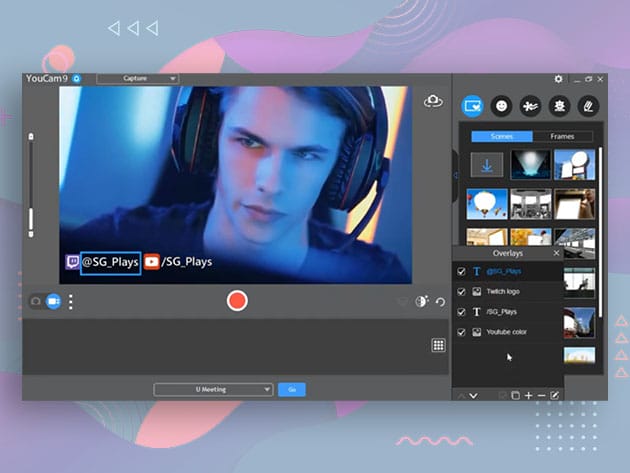Uncheck the @SG_Plays overlay checkbox

pyautogui.click(x=461, y=271)
